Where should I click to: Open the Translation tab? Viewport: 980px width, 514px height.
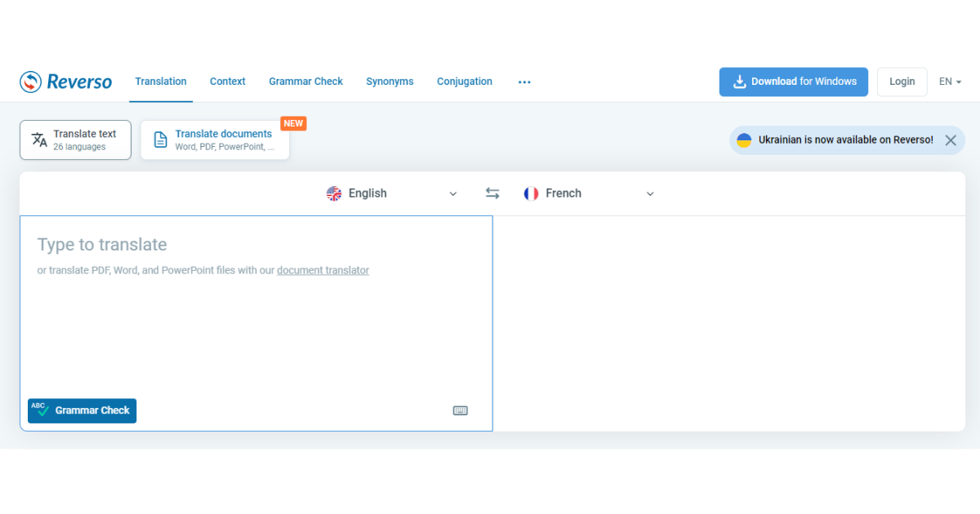[x=161, y=82]
